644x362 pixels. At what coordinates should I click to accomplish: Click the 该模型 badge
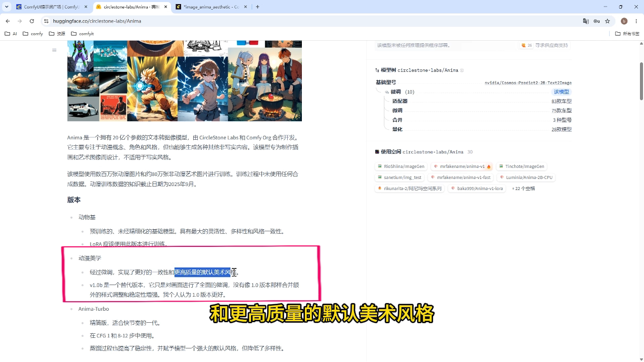[x=561, y=92]
